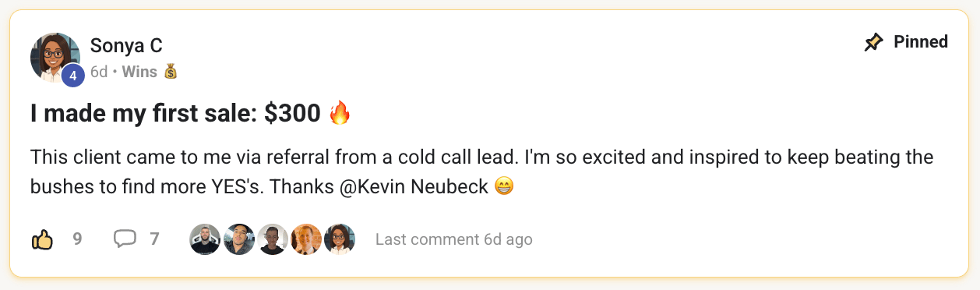Like the post with thumbs up icon
The image size is (980, 290).
click(42, 239)
